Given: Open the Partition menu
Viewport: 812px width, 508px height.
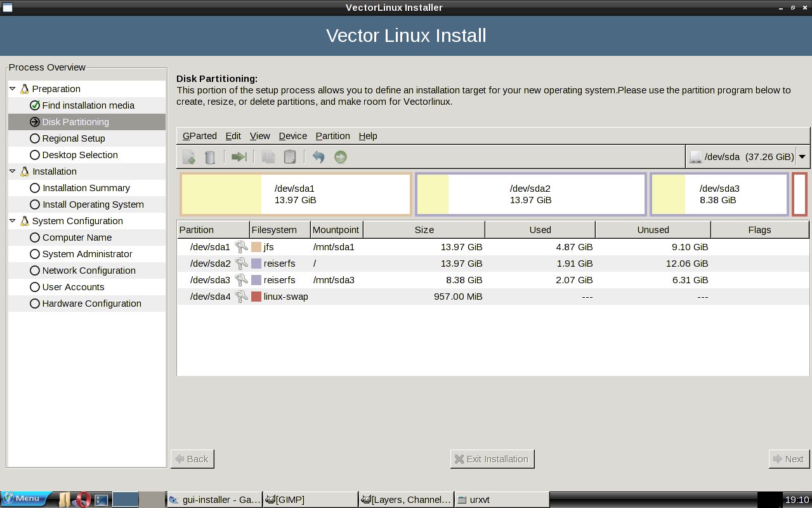Looking at the screenshot, I should tap(333, 136).
